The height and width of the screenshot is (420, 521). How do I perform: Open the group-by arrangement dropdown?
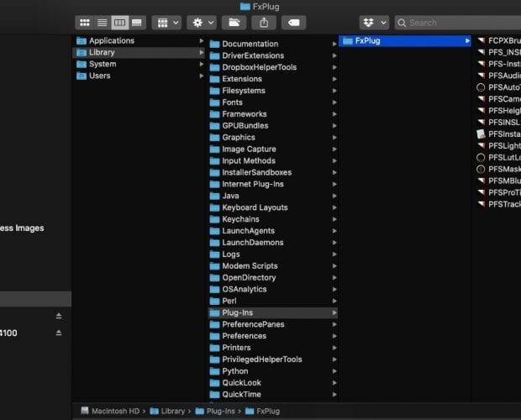tap(166, 23)
